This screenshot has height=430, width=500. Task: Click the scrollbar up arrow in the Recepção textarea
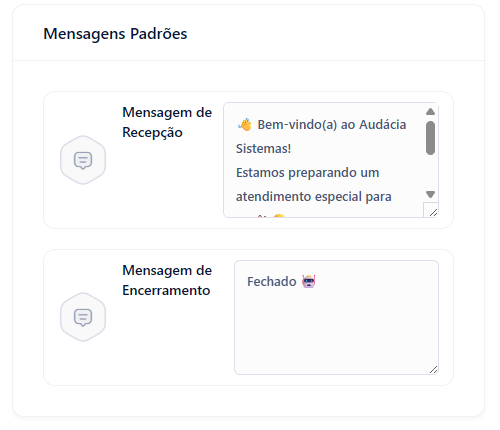[430, 112]
